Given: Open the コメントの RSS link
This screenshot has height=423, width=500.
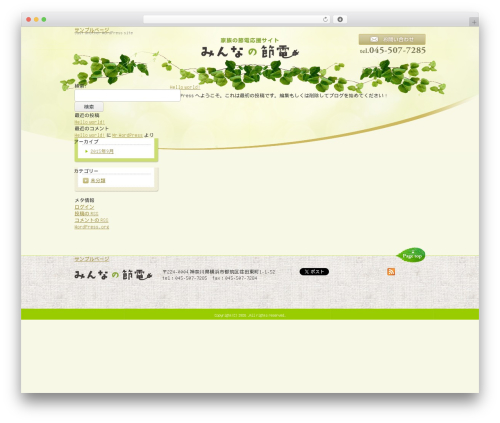Looking at the screenshot, I should pos(91,220).
